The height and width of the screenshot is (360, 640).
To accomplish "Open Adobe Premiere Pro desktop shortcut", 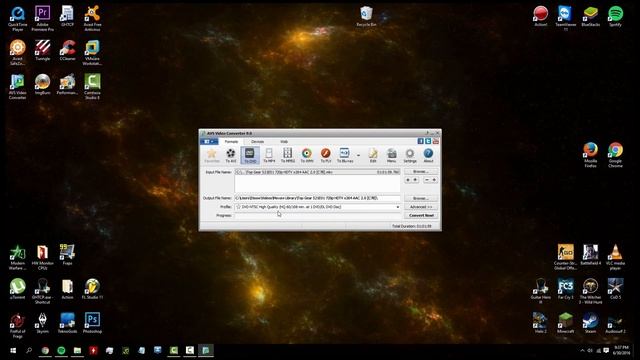I will click(x=42, y=18).
